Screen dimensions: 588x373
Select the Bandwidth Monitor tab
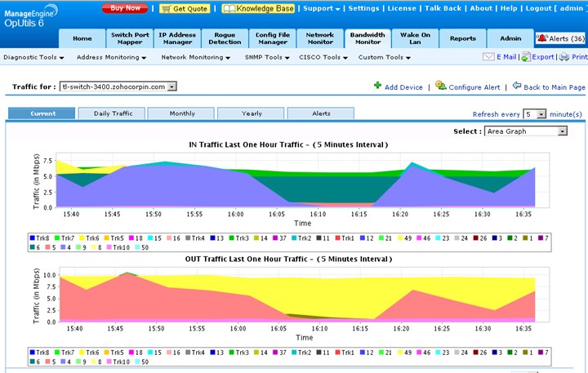pos(367,38)
